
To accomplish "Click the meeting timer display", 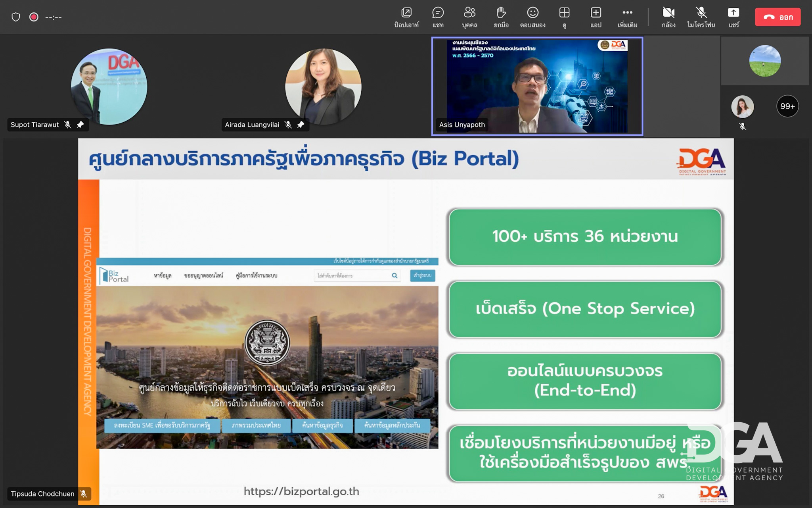I will coord(53,17).
